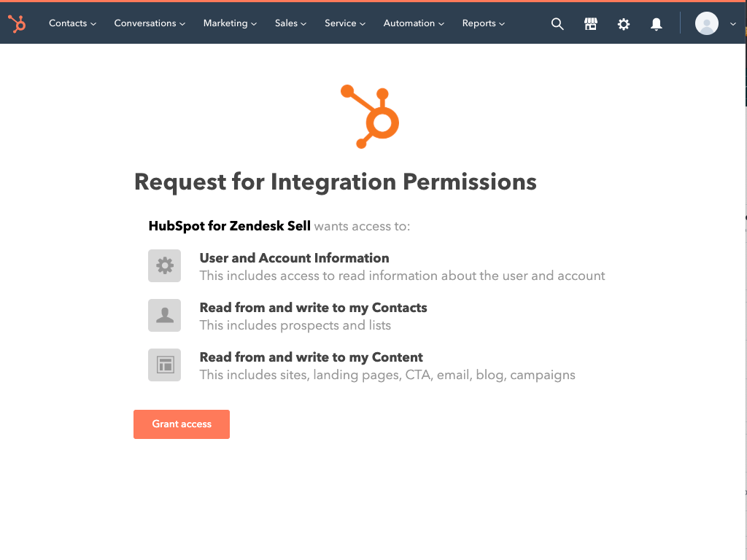Click the HubSpot sprocket logo in navbar

pyautogui.click(x=17, y=23)
